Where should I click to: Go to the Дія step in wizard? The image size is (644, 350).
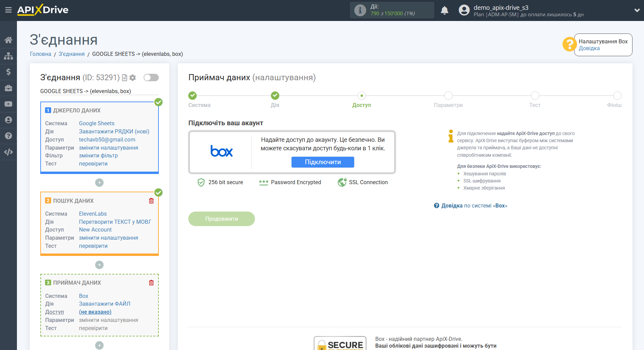pyautogui.click(x=275, y=96)
